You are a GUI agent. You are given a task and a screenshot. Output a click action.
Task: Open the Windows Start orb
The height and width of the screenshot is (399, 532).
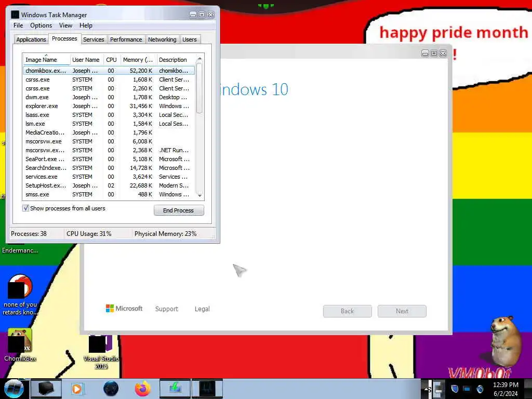(x=14, y=389)
